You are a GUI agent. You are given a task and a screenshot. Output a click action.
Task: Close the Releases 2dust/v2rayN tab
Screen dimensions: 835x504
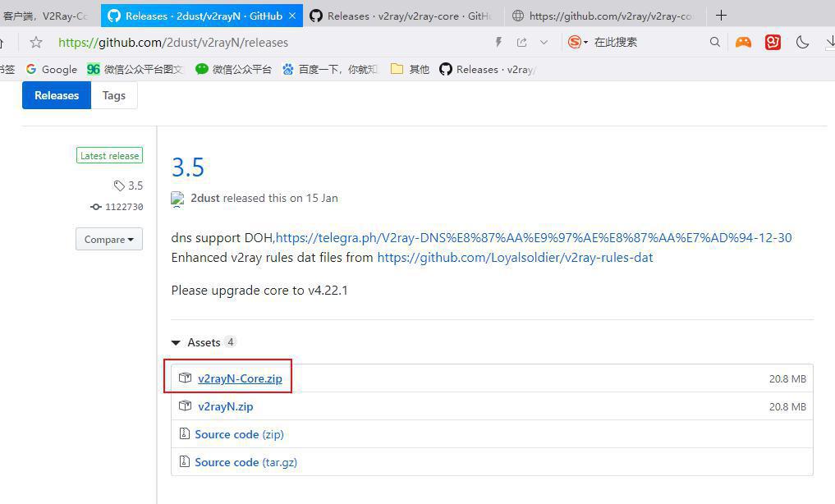(x=292, y=16)
